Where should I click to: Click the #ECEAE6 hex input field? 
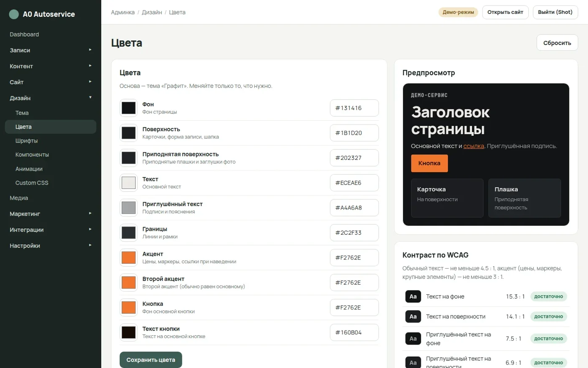click(x=354, y=183)
